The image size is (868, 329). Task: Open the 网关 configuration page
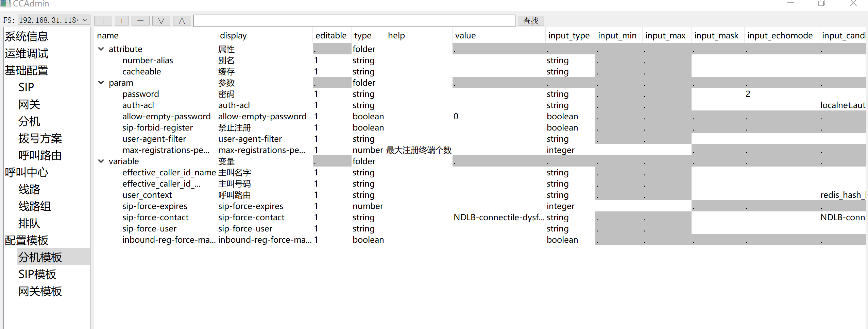29,104
